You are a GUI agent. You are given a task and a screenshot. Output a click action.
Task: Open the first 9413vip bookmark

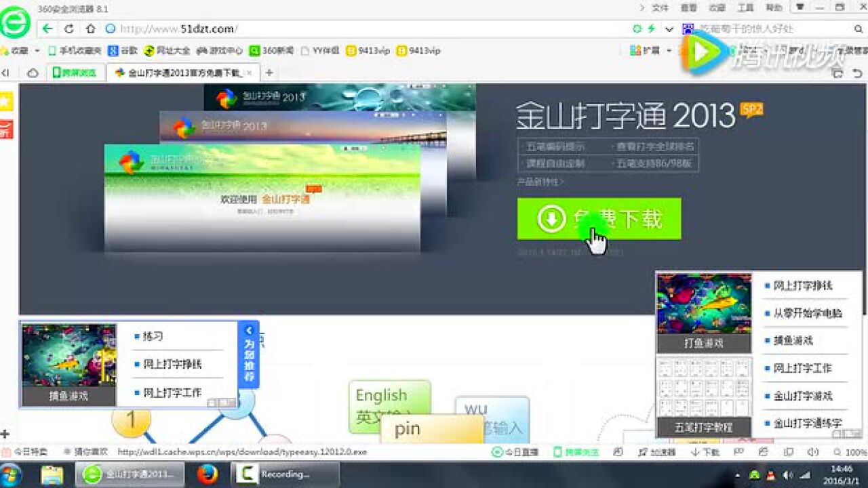[x=368, y=51]
